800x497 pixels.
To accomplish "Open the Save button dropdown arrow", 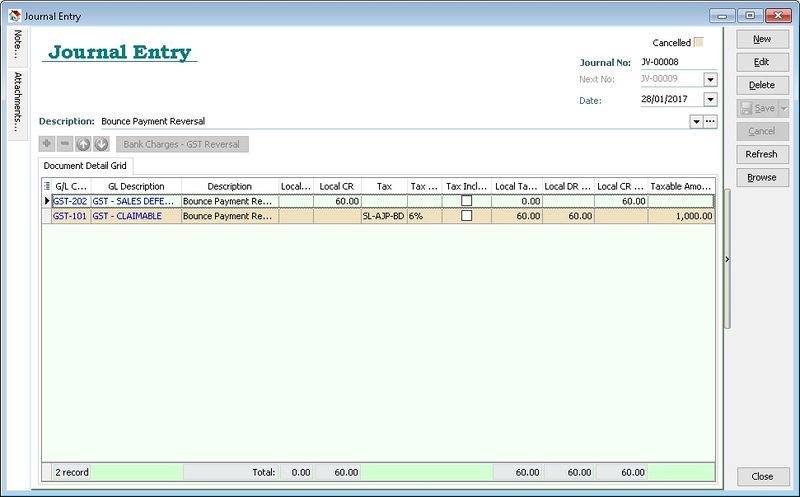I will [x=784, y=108].
